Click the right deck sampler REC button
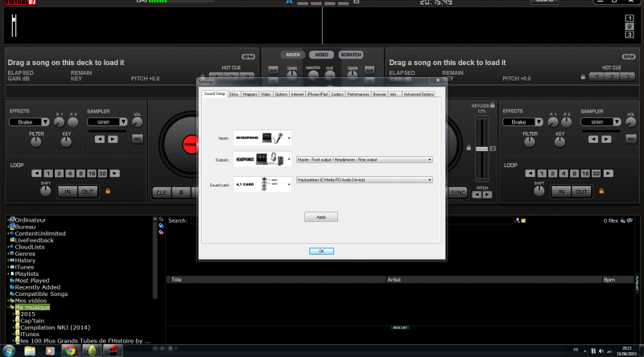 click(631, 139)
